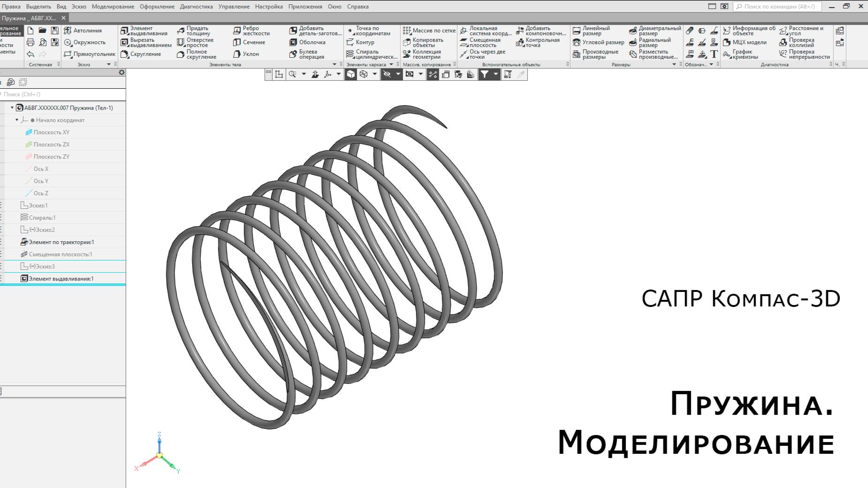868x488 pixels.
Task: Open the Настройка menu
Action: point(269,7)
